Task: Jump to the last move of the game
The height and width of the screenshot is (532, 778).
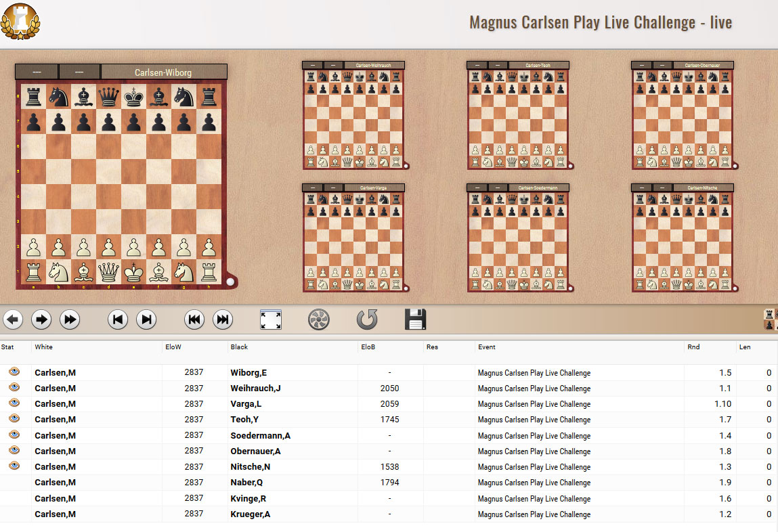Action: pos(146,319)
